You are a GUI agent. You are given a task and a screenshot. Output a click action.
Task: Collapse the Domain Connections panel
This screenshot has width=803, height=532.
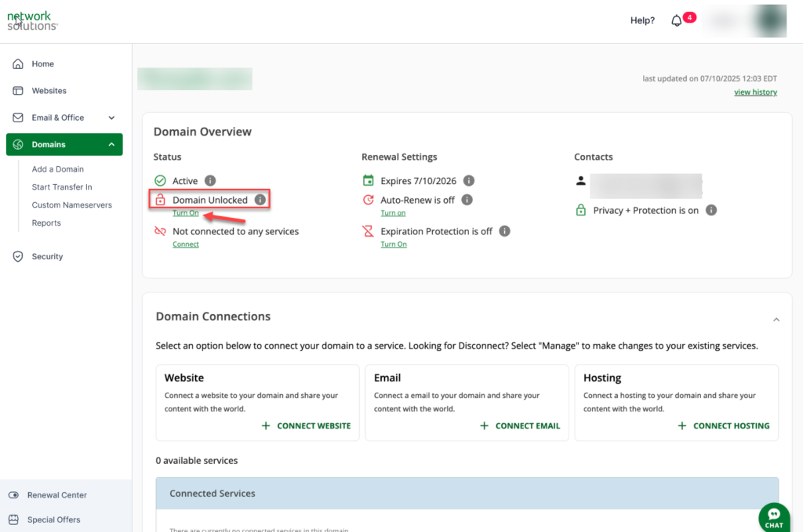tap(776, 320)
